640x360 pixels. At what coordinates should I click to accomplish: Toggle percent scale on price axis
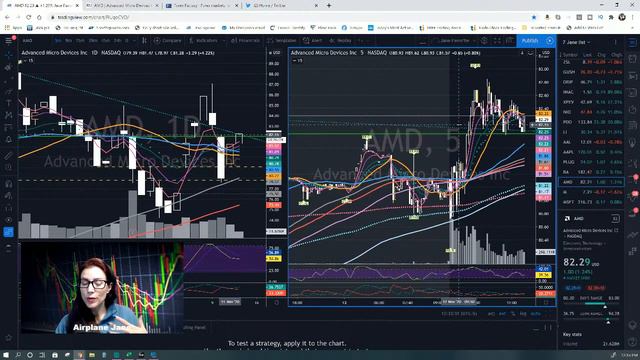pos(513,314)
